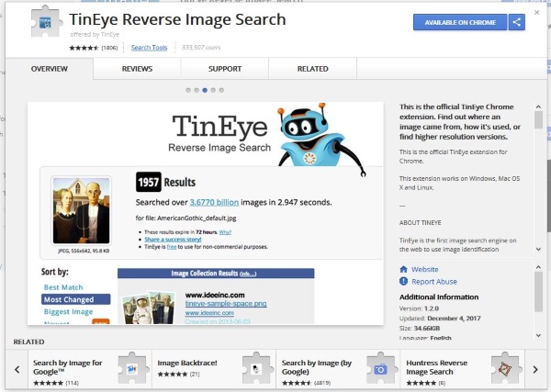
Task: Click 'Version: 1.2.0' text
Action: coord(419,308)
